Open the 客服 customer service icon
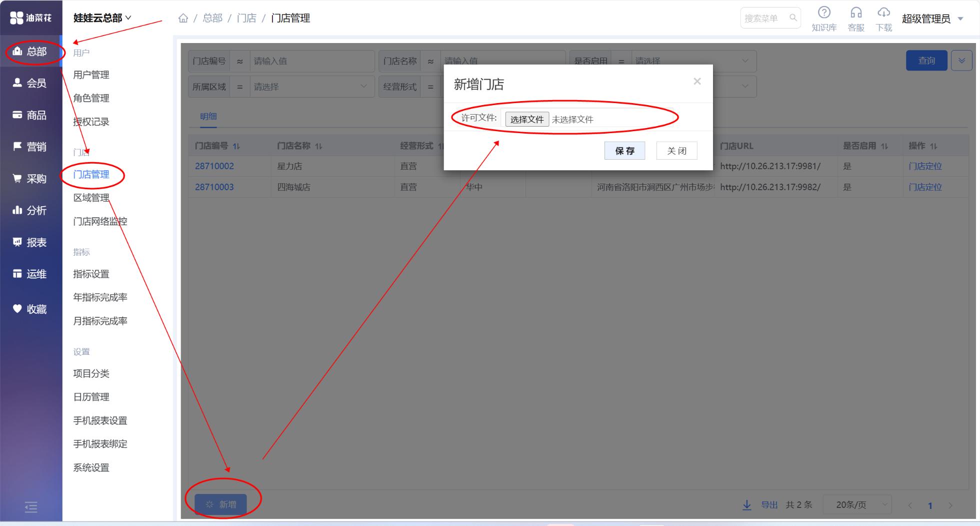The height and width of the screenshot is (526, 980). click(x=856, y=19)
